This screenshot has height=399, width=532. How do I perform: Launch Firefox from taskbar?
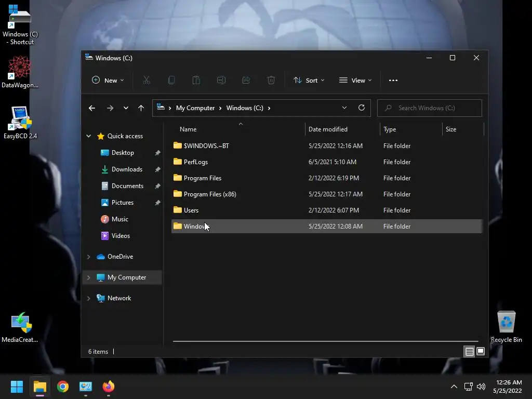109,387
